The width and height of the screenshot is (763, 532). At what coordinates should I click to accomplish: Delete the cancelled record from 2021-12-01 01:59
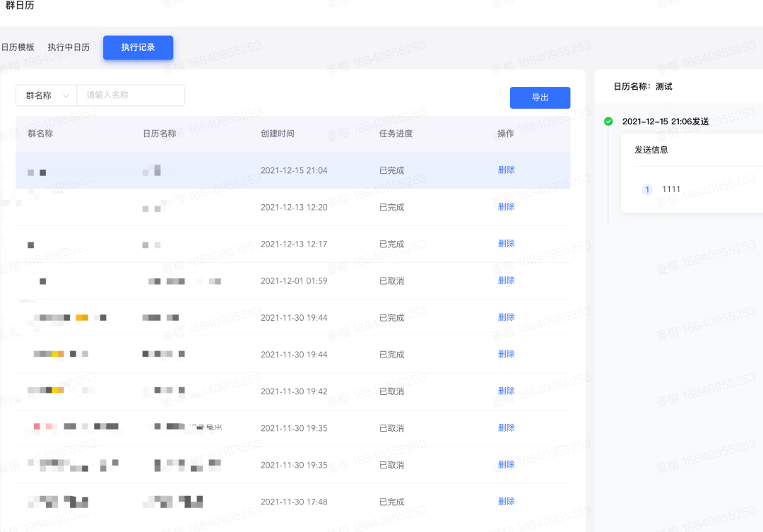pyautogui.click(x=506, y=280)
